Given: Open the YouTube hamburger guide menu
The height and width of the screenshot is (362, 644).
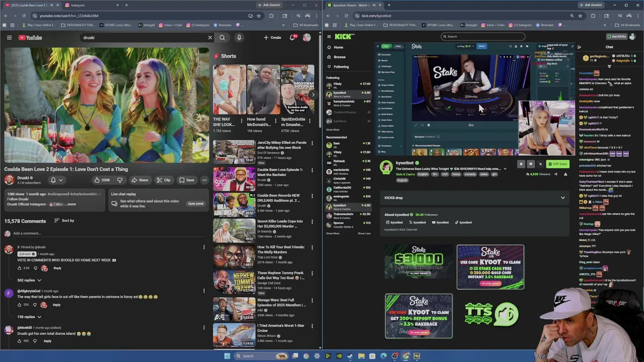Looking at the screenshot, I should point(9,38).
